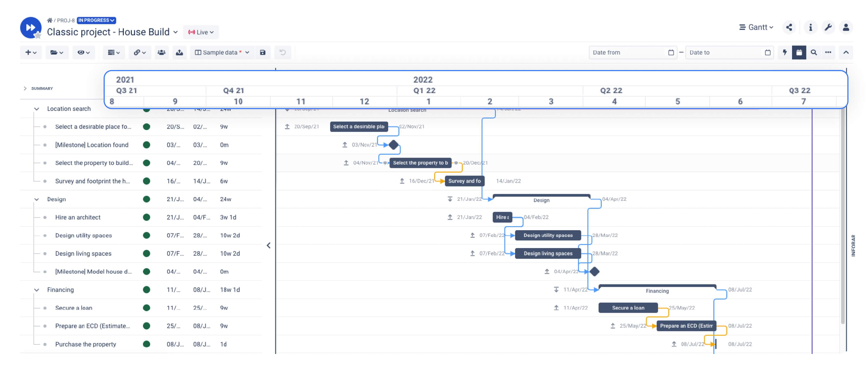Image resolution: width=868 pixels, height=367 pixels.
Task: Open the eye view-options dropdown
Action: point(84,52)
